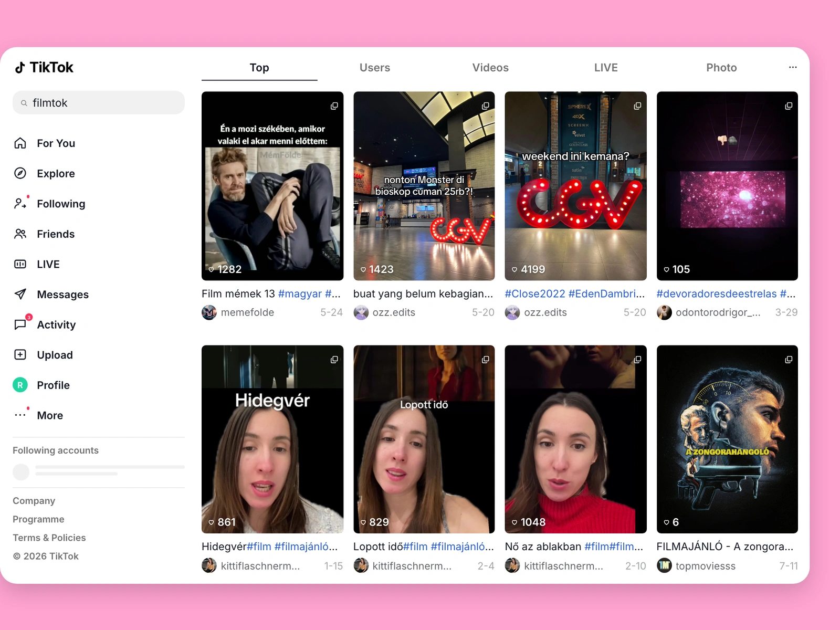
Task: Click the heart icon with 1282 likes
Action: click(211, 269)
